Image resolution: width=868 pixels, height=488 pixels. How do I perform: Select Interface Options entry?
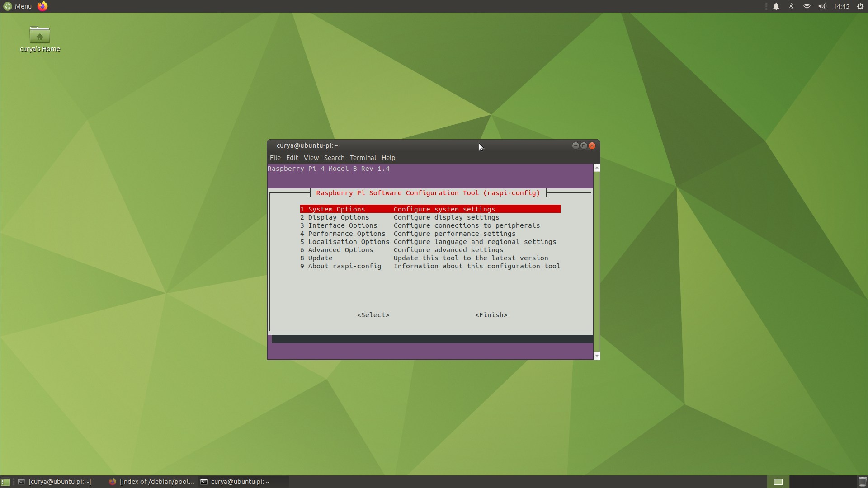(342, 225)
